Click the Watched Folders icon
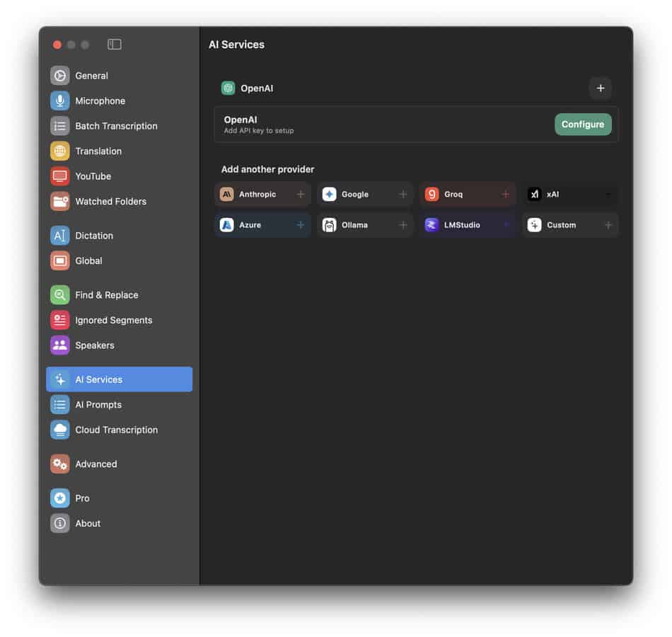The image size is (672, 637). 60,202
